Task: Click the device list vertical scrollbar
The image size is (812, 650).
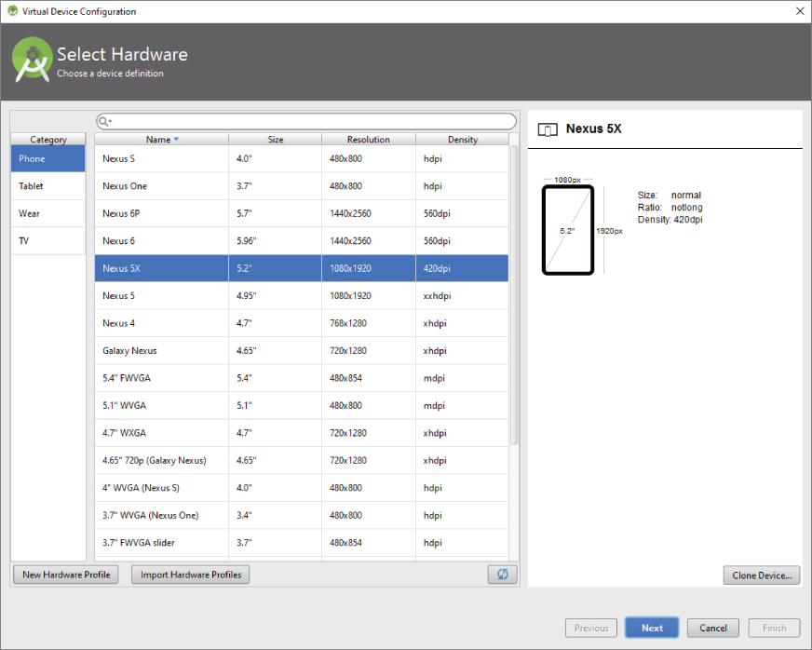Action: coord(514,298)
